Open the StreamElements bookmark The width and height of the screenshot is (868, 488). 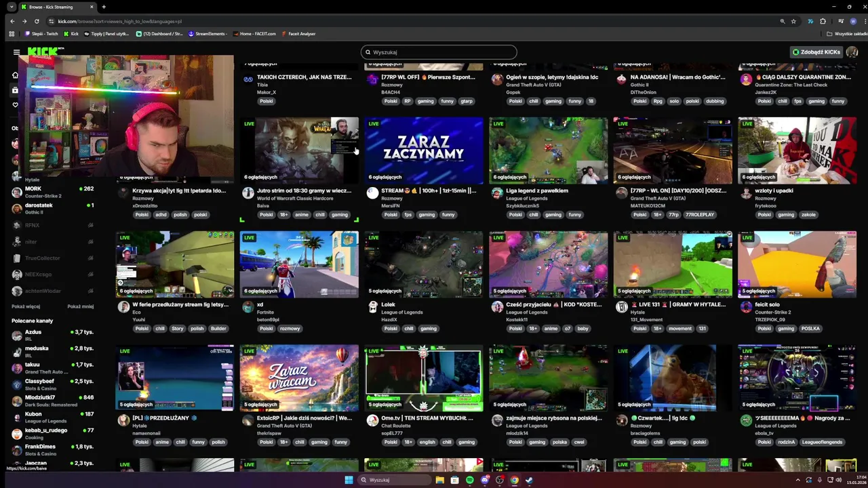point(208,34)
